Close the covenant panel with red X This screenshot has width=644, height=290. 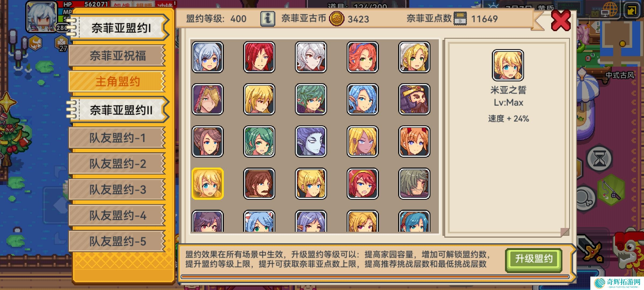561,20
